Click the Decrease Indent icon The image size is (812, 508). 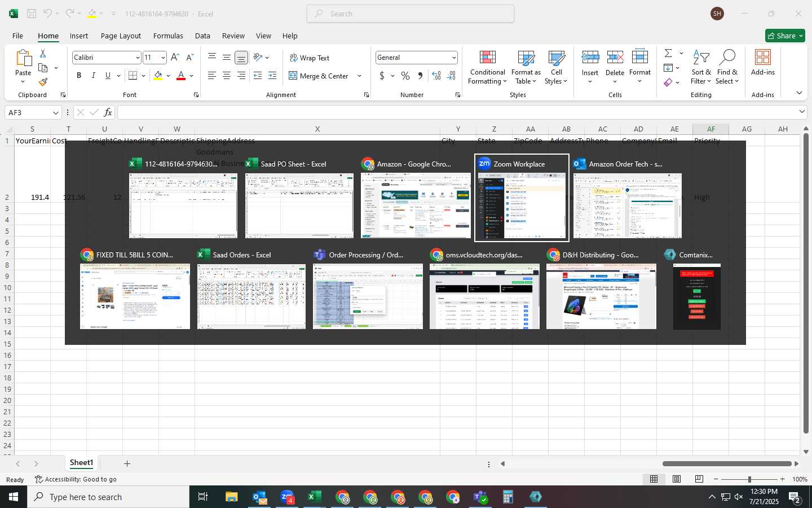tap(258, 76)
